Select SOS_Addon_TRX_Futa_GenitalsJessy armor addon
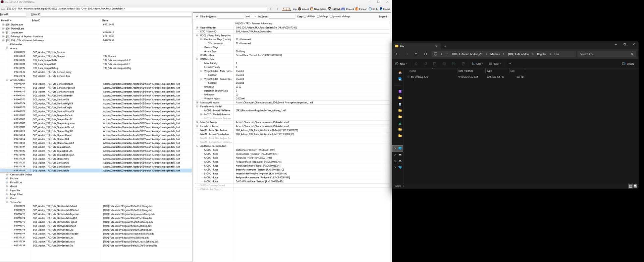Screen dimensions: 644x262 click(x=52, y=167)
